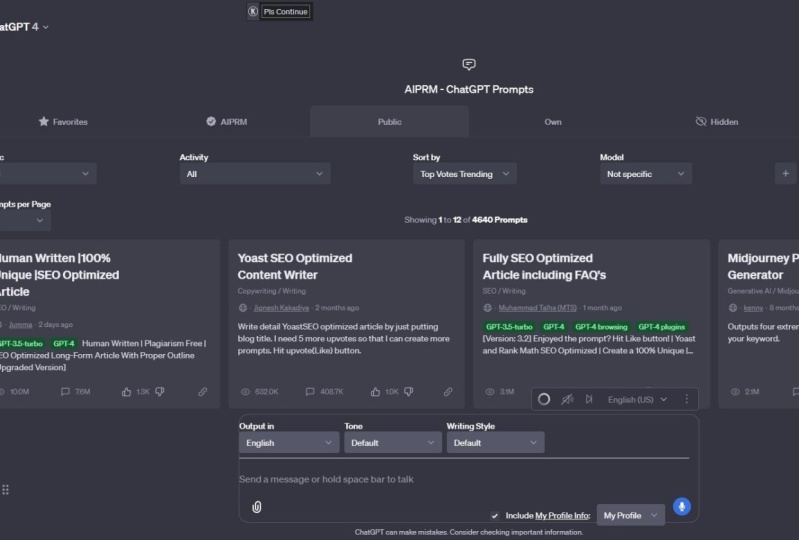Click the plus icon next to Model filter
Screen dimensions: 799x540
coord(784,173)
